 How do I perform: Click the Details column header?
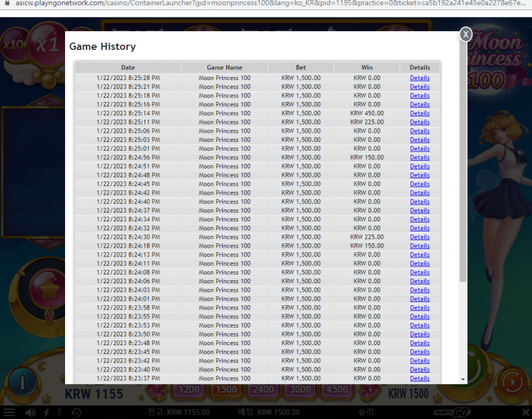pyautogui.click(x=420, y=68)
